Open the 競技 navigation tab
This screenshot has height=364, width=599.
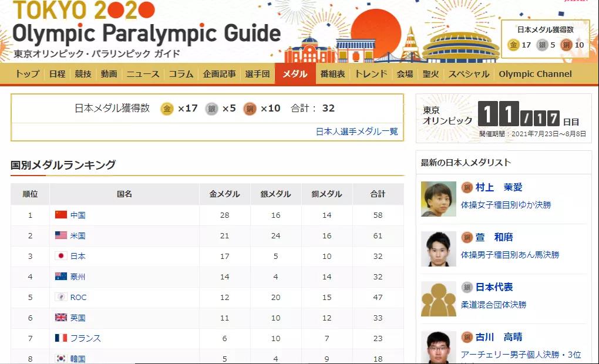pyautogui.click(x=83, y=74)
